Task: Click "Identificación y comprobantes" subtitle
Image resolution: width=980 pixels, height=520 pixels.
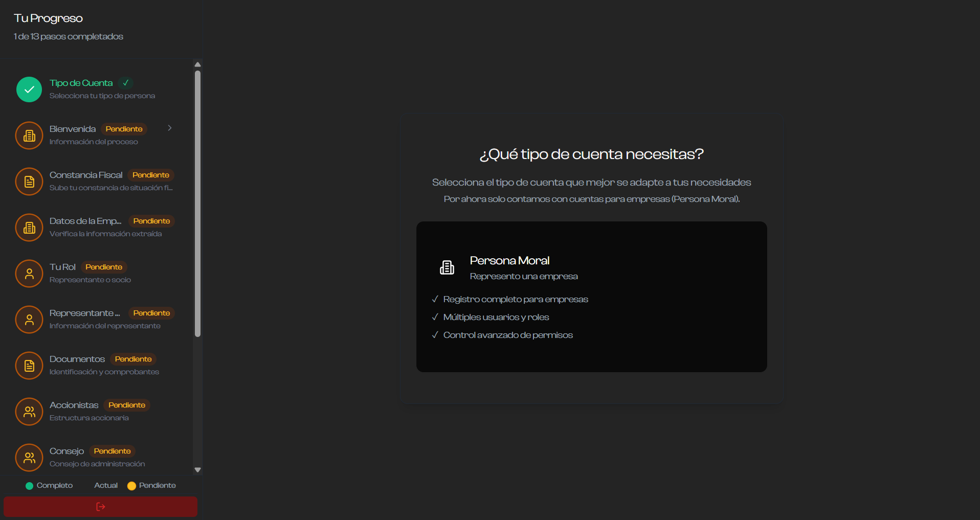Action: tap(104, 372)
